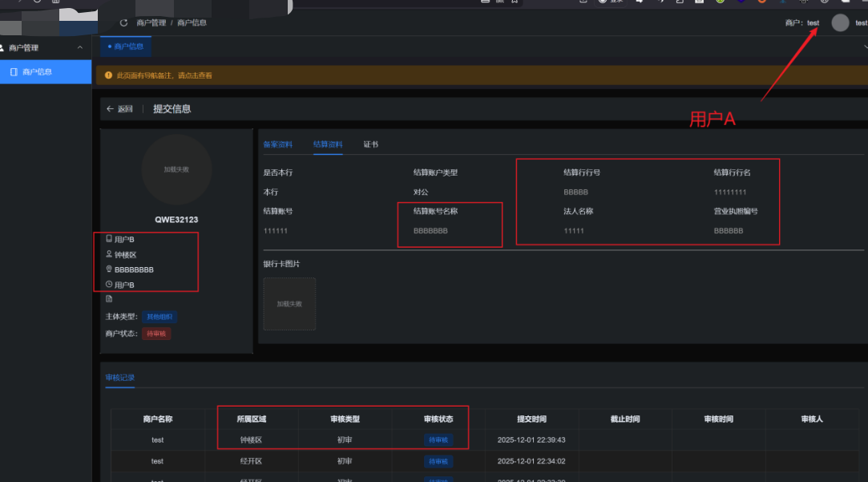Click the phone icon next to 用户B
This screenshot has height=482, width=868.
109,239
